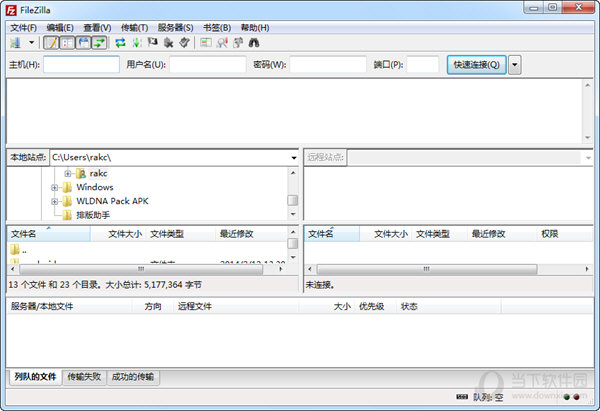Open the 书签(B) menu
Viewport: 600px width, 411px height.
tap(217, 28)
